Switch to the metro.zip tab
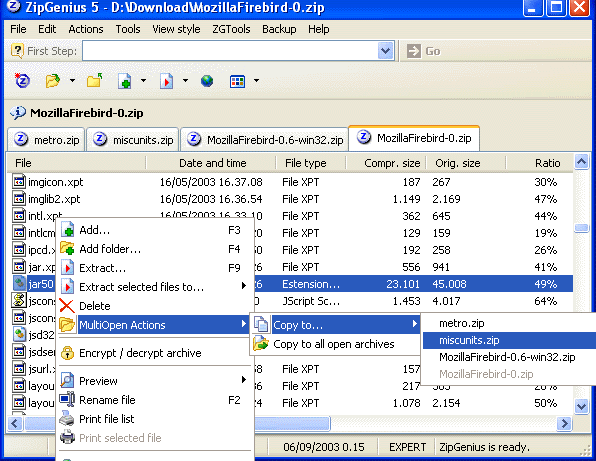This screenshot has height=461, width=596. 46,140
